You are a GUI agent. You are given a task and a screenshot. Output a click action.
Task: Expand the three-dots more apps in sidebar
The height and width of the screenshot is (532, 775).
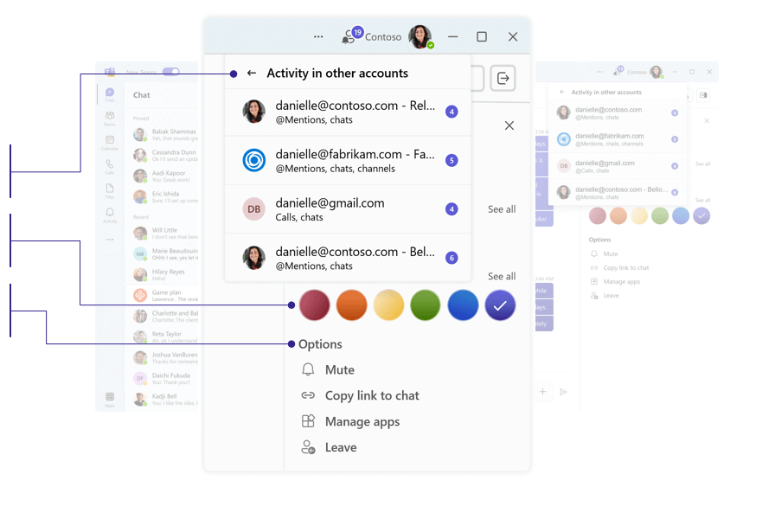[110, 240]
